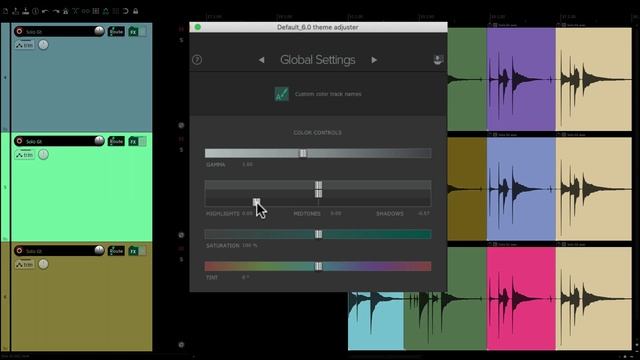Click the Saturation slider handle
This screenshot has width=640, height=360.
click(x=318, y=234)
